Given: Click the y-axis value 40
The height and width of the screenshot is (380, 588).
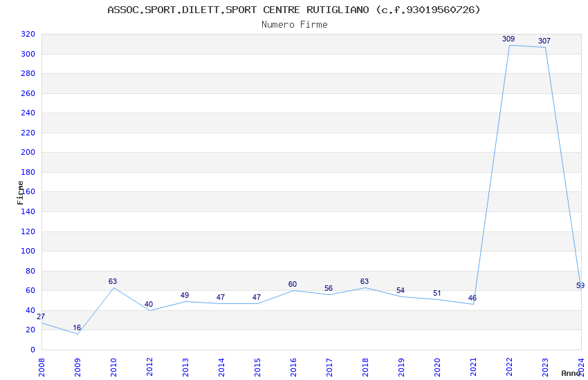Looking at the screenshot, I should [x=30, y=310].
